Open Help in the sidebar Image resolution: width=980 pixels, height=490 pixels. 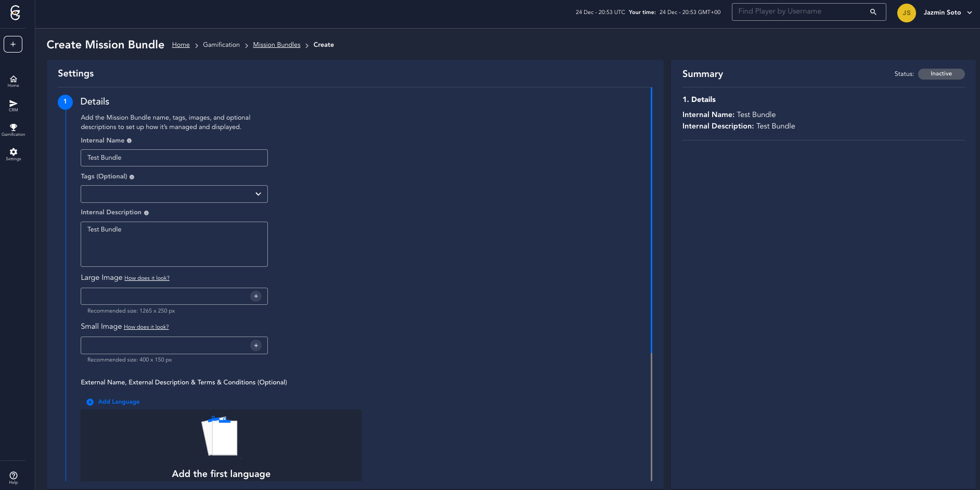14,478
